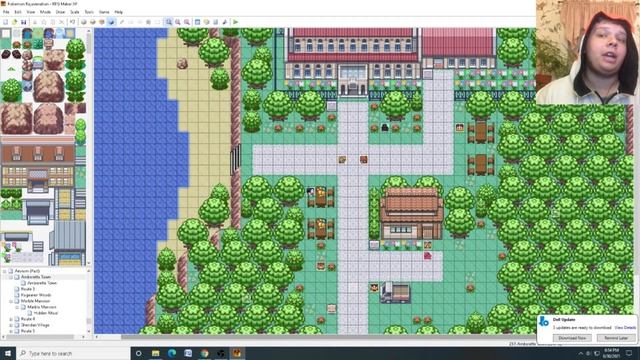Select the Flood Fill tool
The height and width of the screenshot is (360, 640).
pyautogui.click(x=149, y=22)
